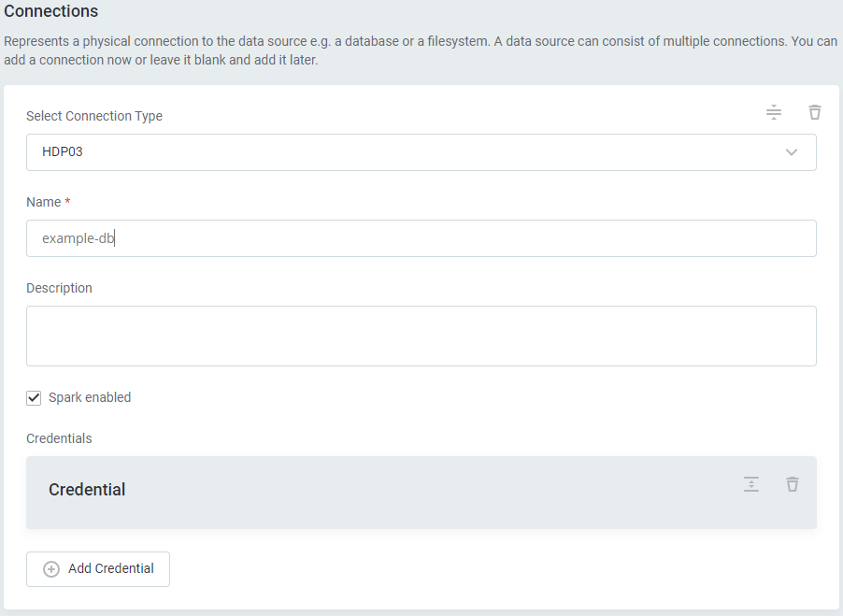Viewport: 843px width, 616px height.
Task: Delete the connection using the top trash icon
Action: pyautogui.click(x=815, y=113)
